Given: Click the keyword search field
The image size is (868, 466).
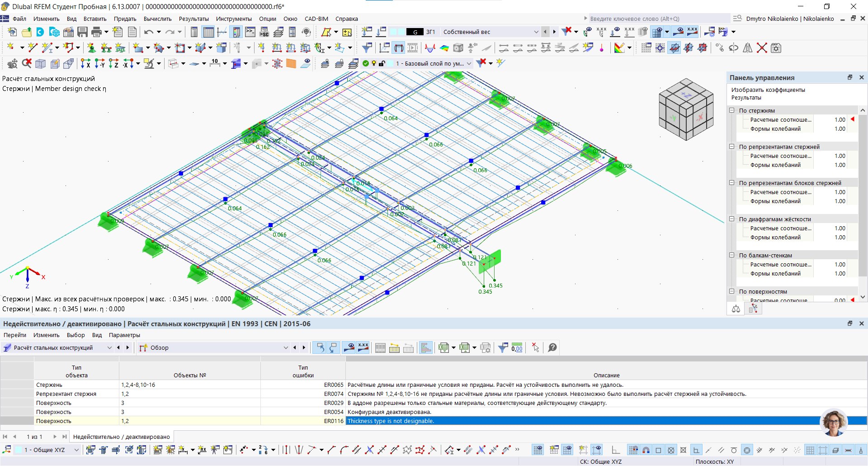Looking at the screenshot, I should pos(656,19).
